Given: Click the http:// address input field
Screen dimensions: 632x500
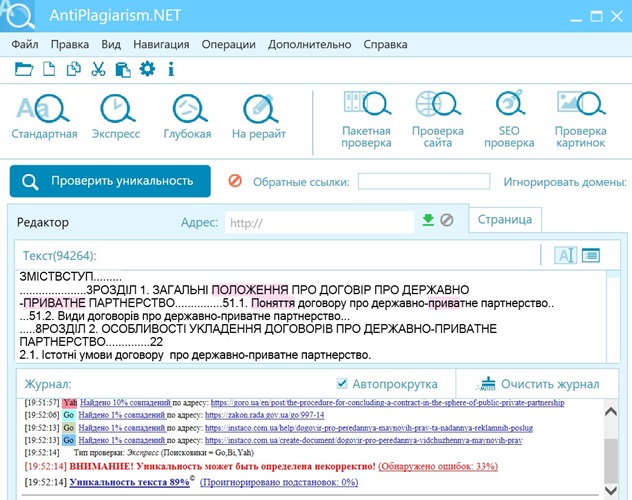Looking at the screenshot, I should (319, 222).
